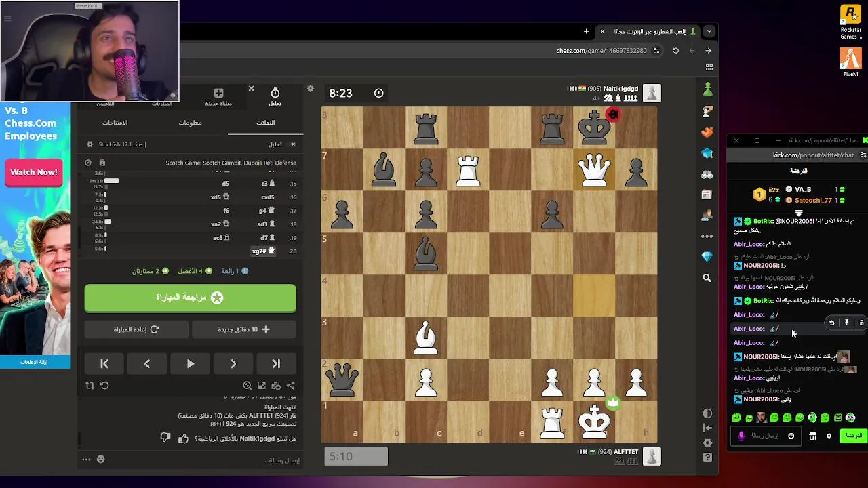
Task: Open the Watch binoculars sidebar icon
Action: coord(707,174)
